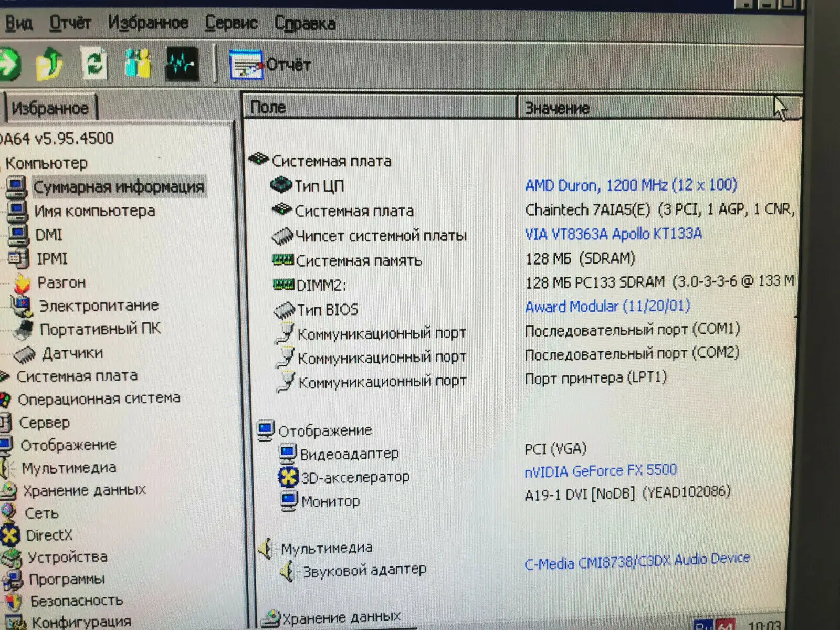840x630 pixels.
Task: Open the Отчёт report tool
Action: click(x=246, y=64)
